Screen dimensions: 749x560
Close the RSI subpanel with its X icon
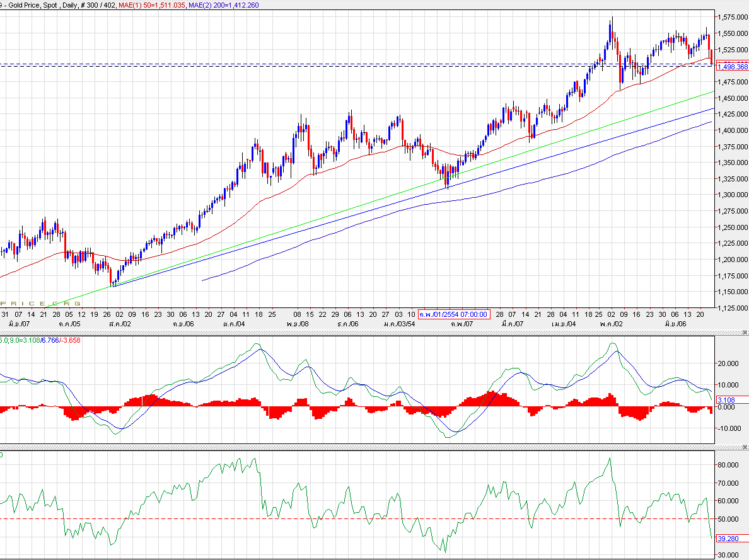[745, 447]
